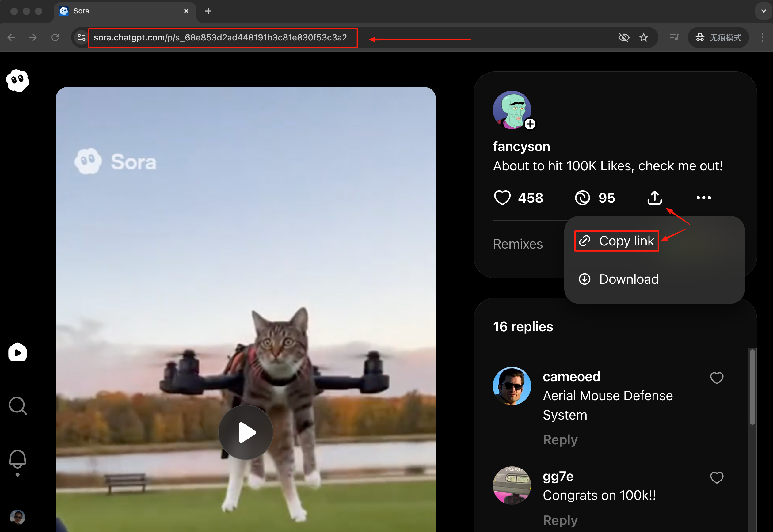The height and width of the screenshot is (532, 773).
Task: Like gg7e's comment
Action: click(x=717, y=477)
